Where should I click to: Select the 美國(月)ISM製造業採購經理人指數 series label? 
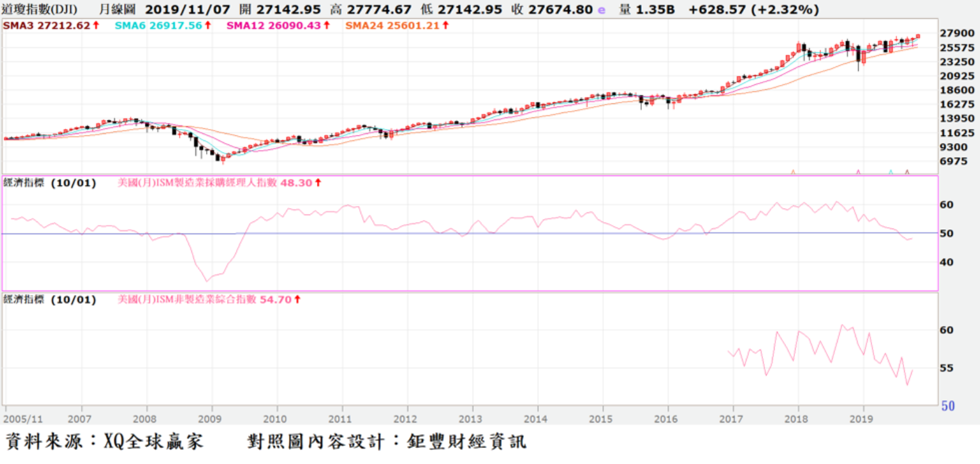point(198,183)
